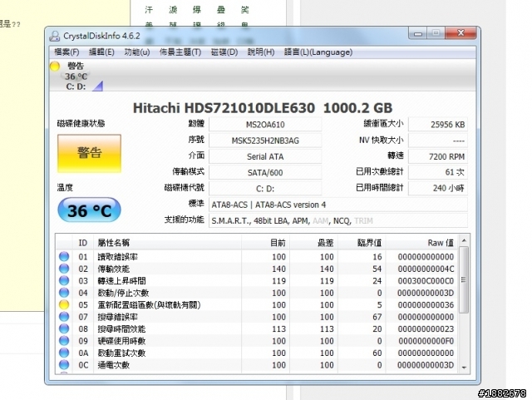This screenshot has width=532, height=400.
Task: Click status icon for attribute 08 搜尋時間效能
Action: click(x=64, y=328)
